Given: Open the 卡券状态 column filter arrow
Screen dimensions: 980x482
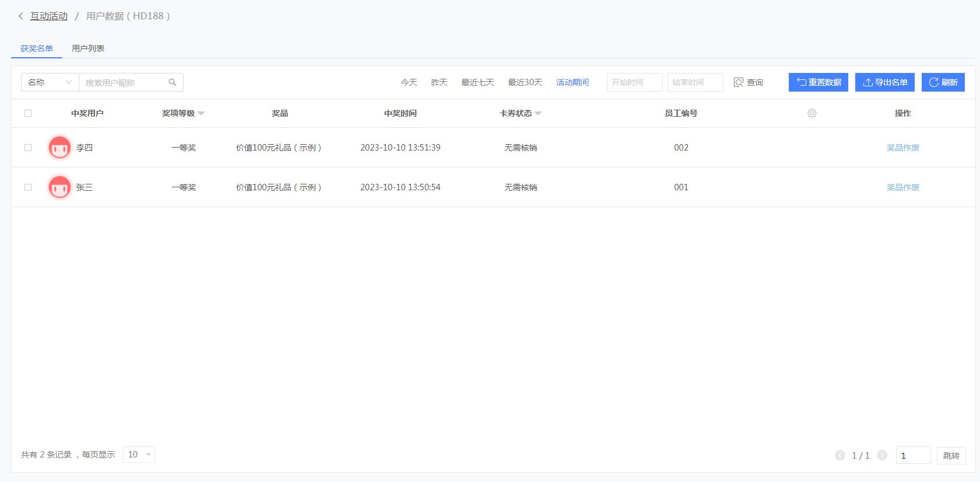Looking at the screenshot, I should point(538,114).
